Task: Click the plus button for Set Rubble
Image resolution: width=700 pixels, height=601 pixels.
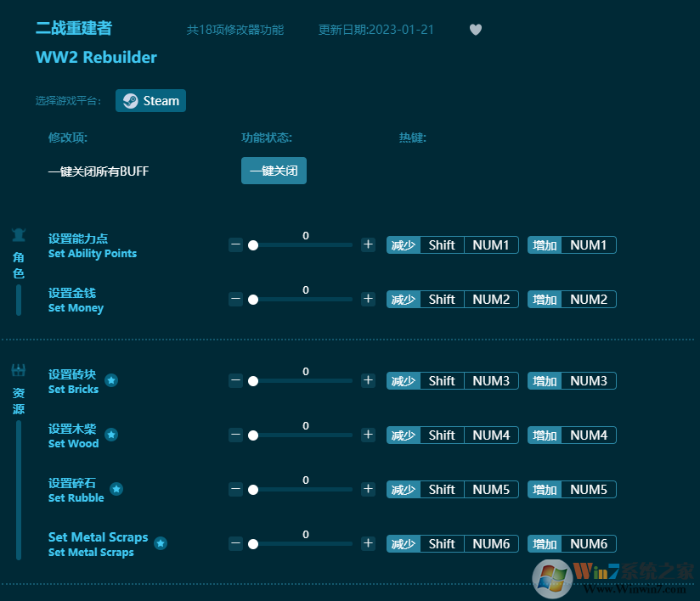Action: [x=369, y=489]
